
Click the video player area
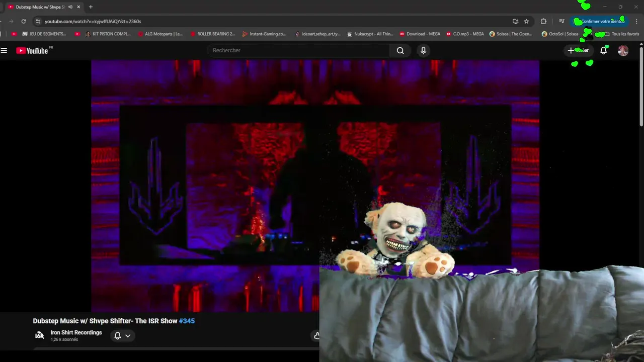[315, 186]
